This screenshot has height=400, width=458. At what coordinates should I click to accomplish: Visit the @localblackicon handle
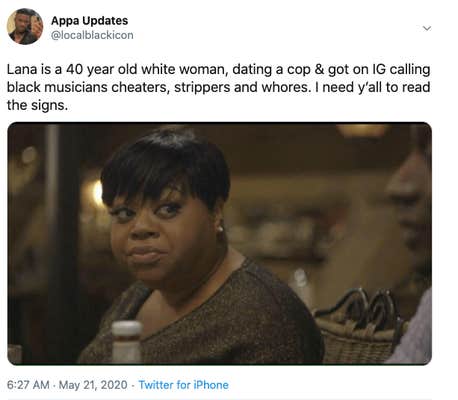tap(92, 35)
